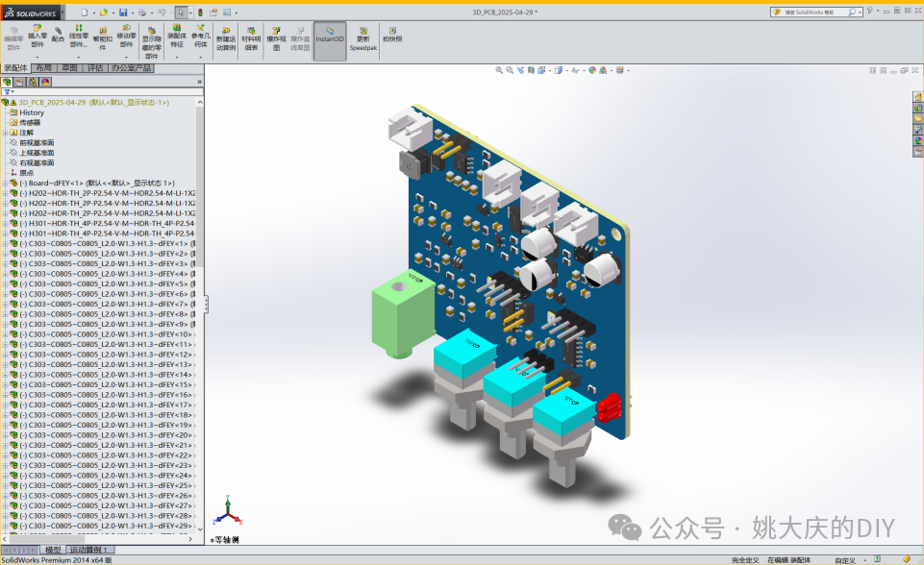Image resolution: width=924 pixels, height=565 pixels.
Task: Switch to the 草图 command tab
Action: point(69,68)
